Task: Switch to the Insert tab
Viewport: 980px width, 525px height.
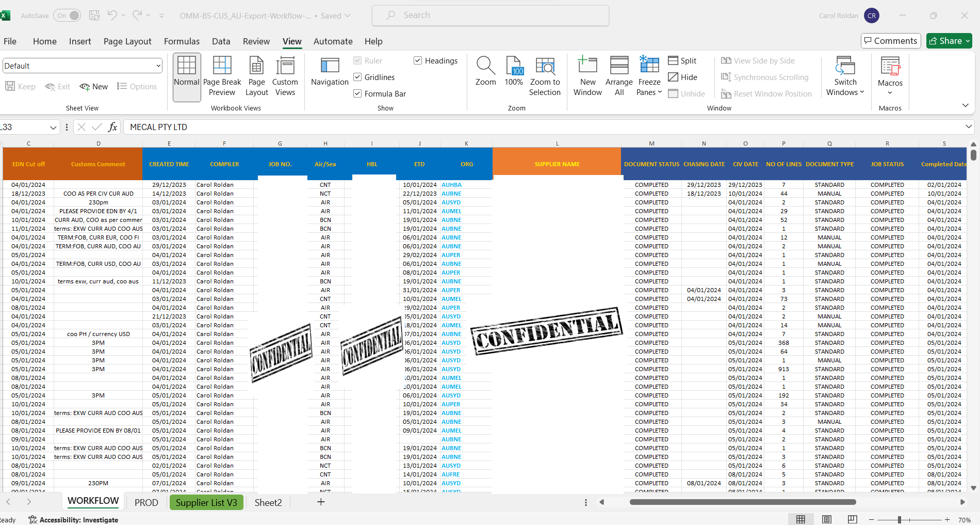Action: [x=80, y=41]
